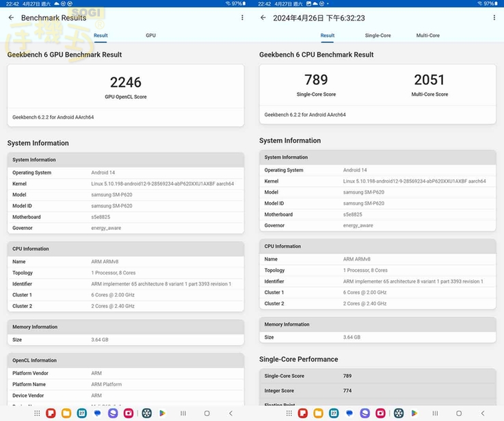Tap Back navigation button on right CPU screen
The height and width of the screenshot is (421, 504).
click(x=483, y=413)
